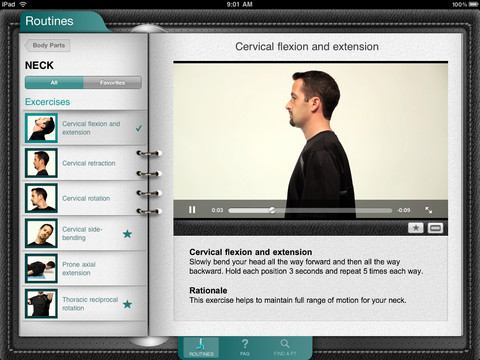
Task: Tap the 9:01 AM clock
Action: click(x=239, y=5)
